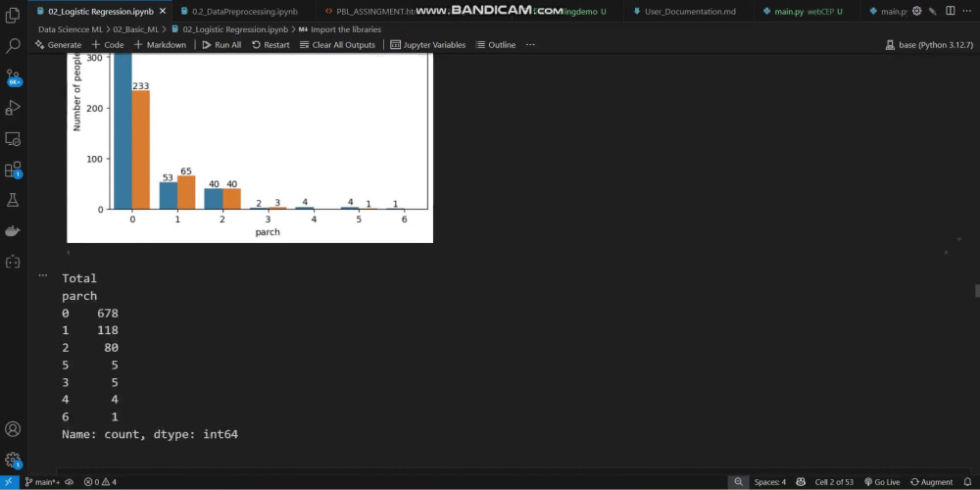Click the output row '1 118'
The height and width of the screenshot is (490, 980).
pos(90,330)
